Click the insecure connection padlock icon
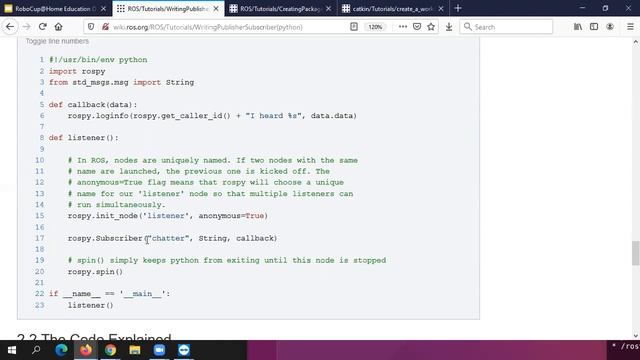The height and width of the screenshot is (360, 640). click(x=105, y=27)
